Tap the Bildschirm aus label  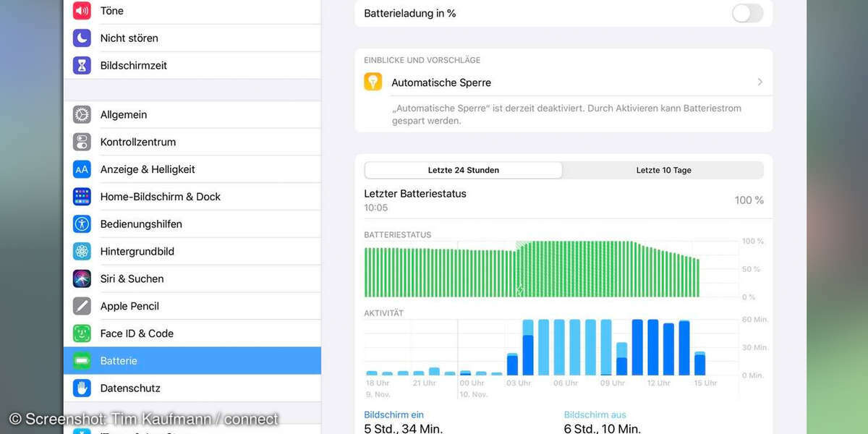tap(595, 415)
